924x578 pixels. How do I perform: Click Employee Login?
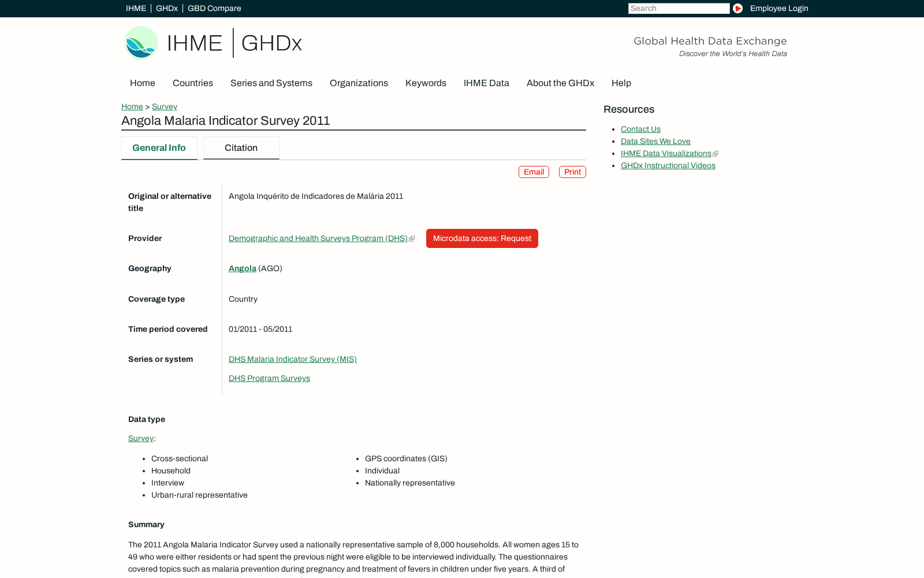click(779, 8)
